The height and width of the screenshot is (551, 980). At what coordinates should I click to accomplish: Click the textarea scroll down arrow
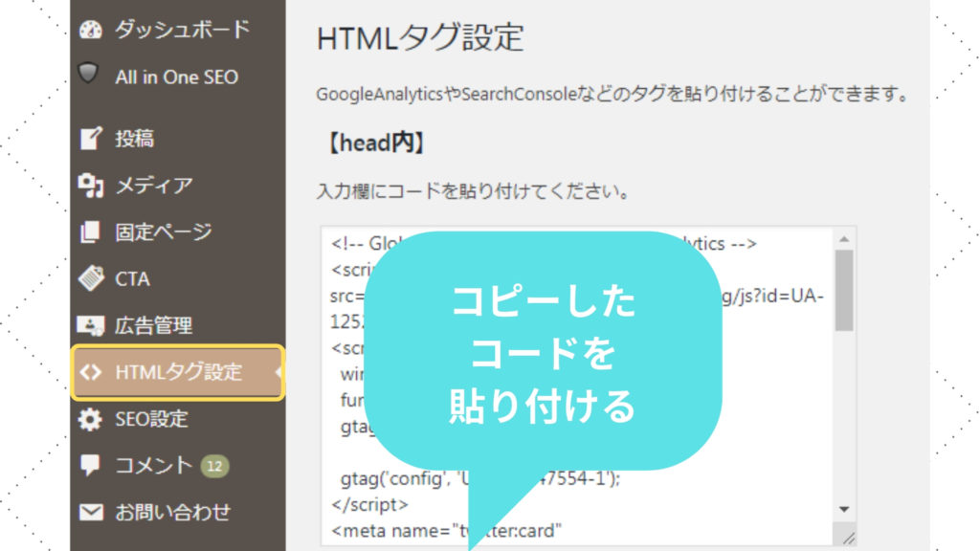coord(844,509)
